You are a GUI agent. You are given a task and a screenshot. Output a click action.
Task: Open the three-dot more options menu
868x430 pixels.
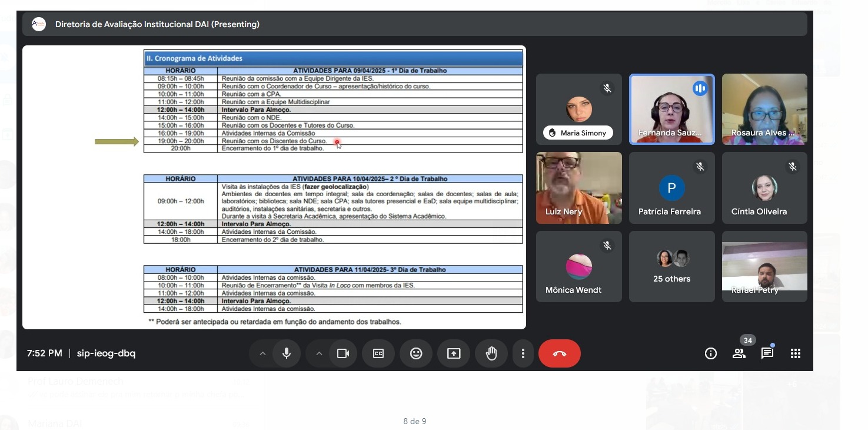tap(523, 353)
